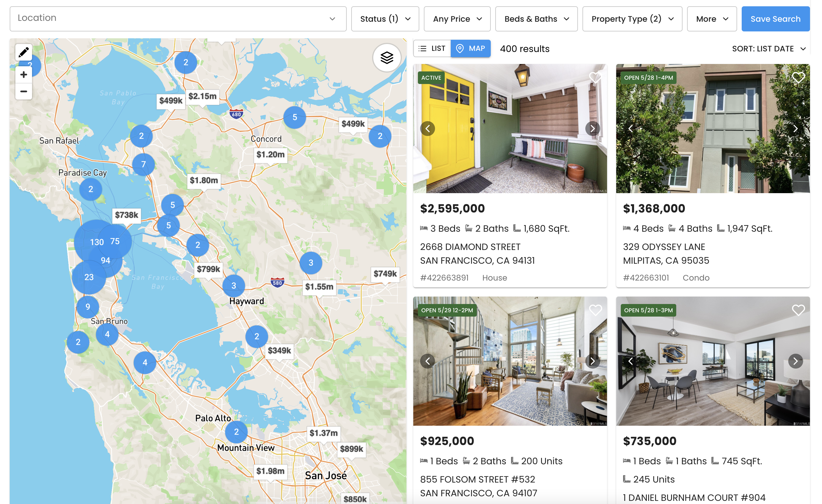Expand the Status filter dropdown
The height and width of the screenshot is (504, 822).
385,19
